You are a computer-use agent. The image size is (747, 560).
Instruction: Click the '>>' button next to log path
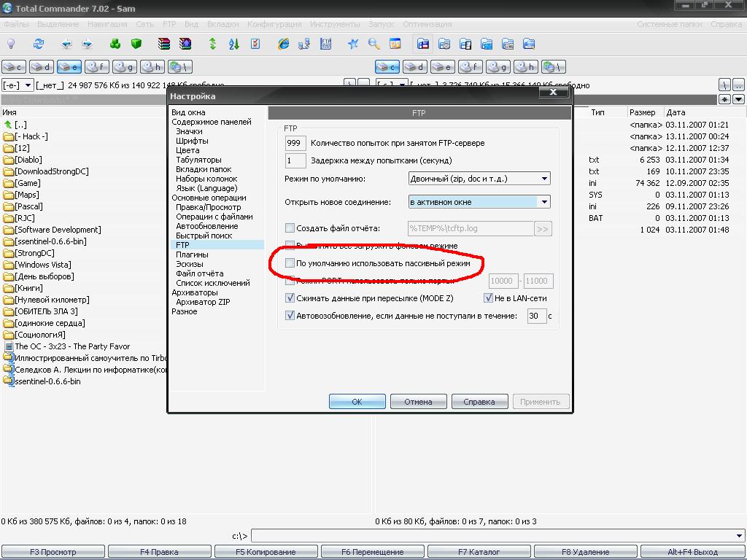click(x=543, y=228)
